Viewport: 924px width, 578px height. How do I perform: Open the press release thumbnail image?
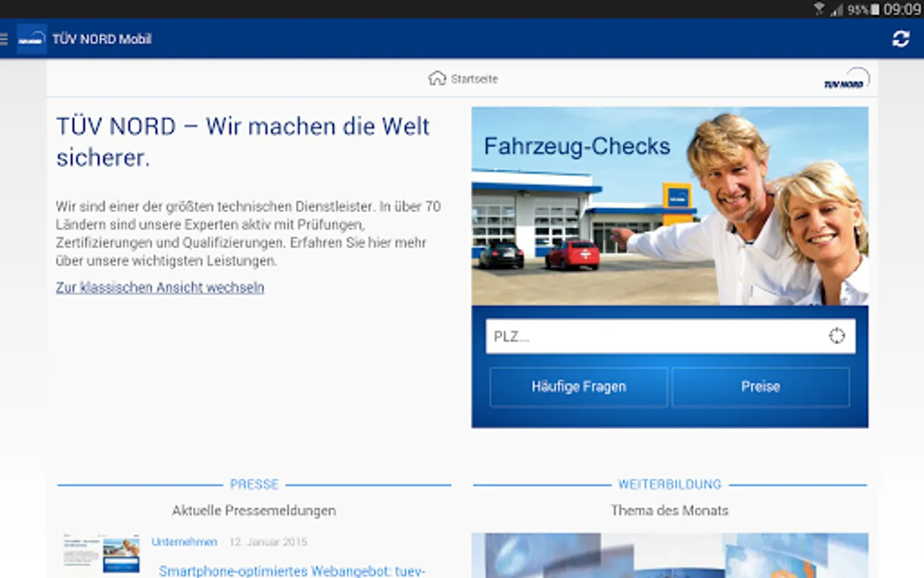point(101,552)
